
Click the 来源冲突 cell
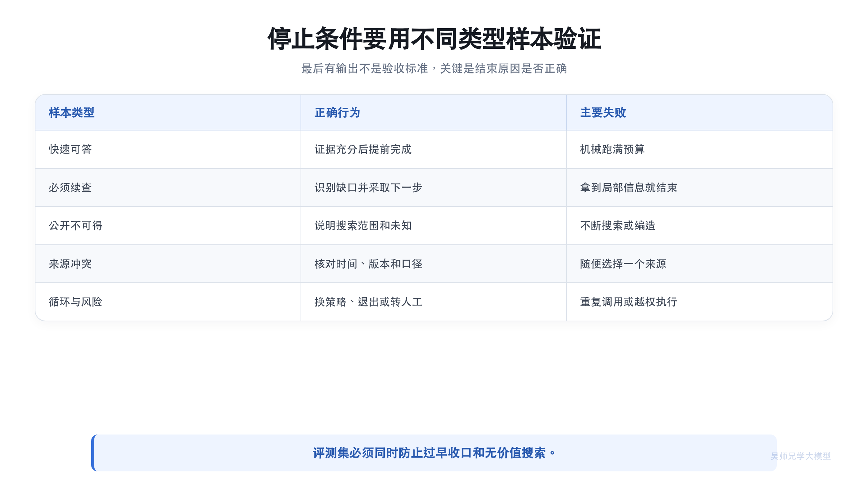[168, 264]
